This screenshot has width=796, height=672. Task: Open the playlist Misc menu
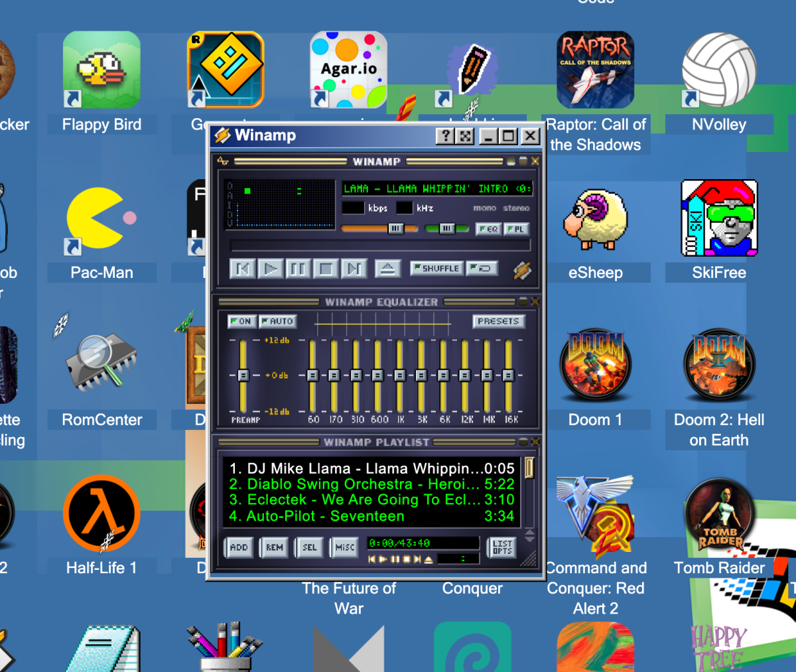tap(344, 547)
